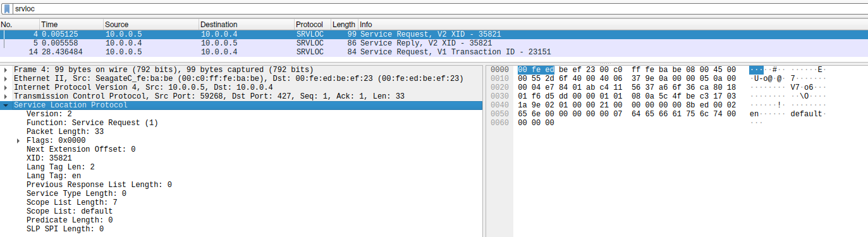Sort by Protocol column header
The image size is (868, 237).
coord(312,25)
